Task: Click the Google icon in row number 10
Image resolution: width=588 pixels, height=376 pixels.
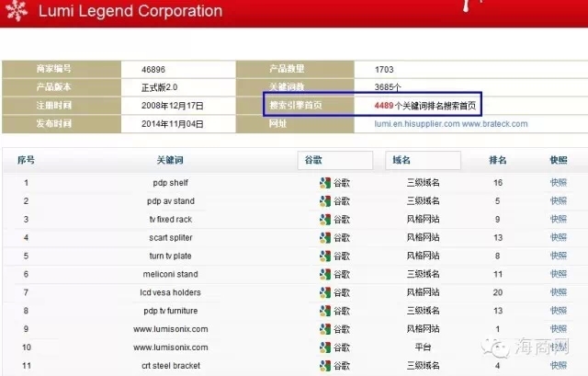Action: [x=324, y=348]
